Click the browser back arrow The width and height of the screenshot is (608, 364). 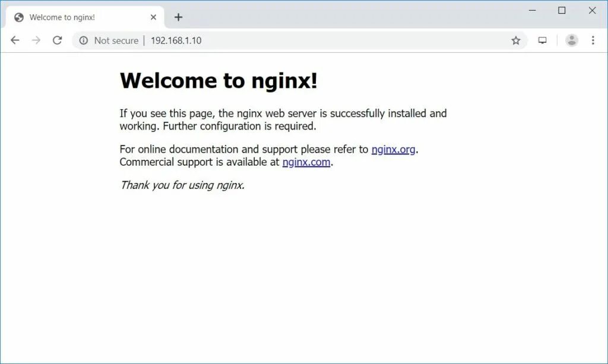pos(15,40)
